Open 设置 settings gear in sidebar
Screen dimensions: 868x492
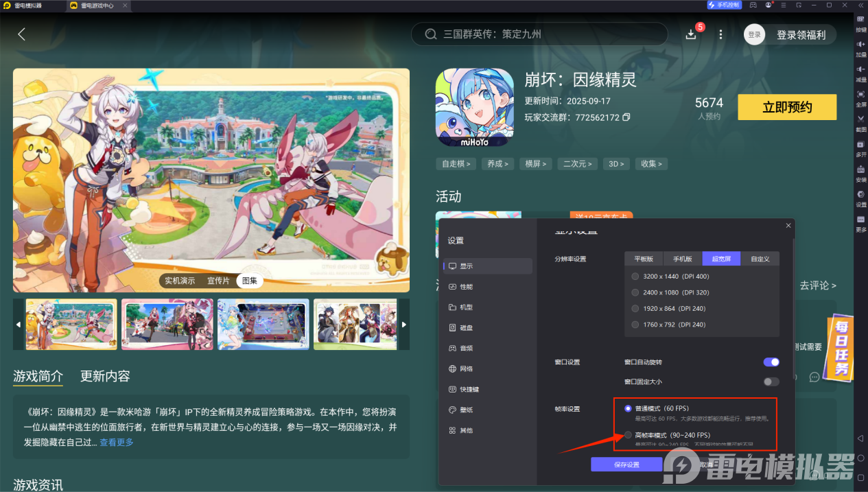click(860, 198)
